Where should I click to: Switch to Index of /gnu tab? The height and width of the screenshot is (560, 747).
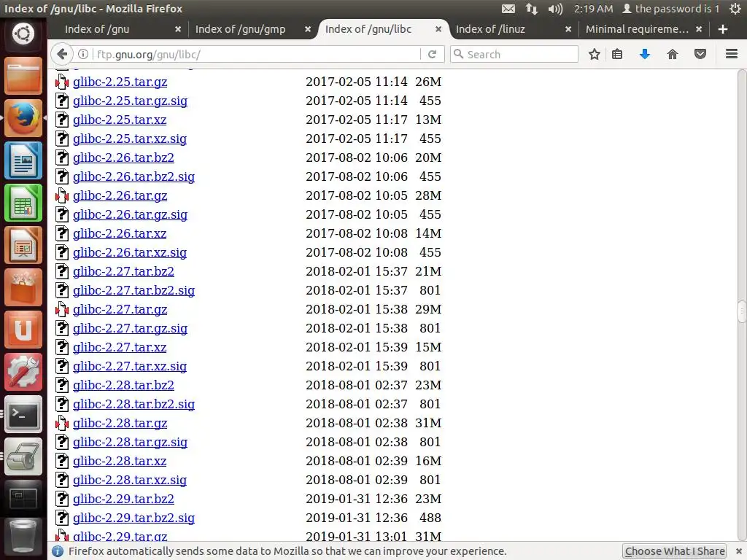pyautogui.click(x=97, y=29)
